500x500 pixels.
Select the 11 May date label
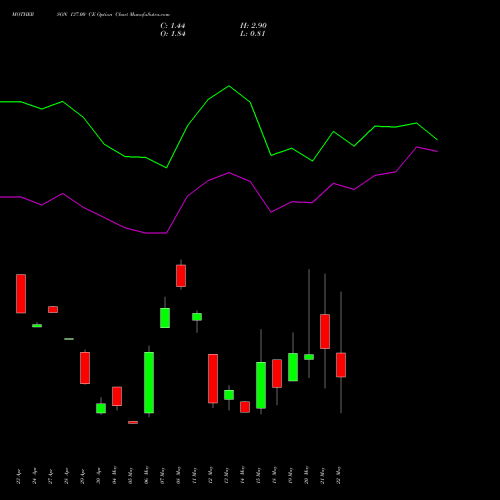tap(195, 475)
